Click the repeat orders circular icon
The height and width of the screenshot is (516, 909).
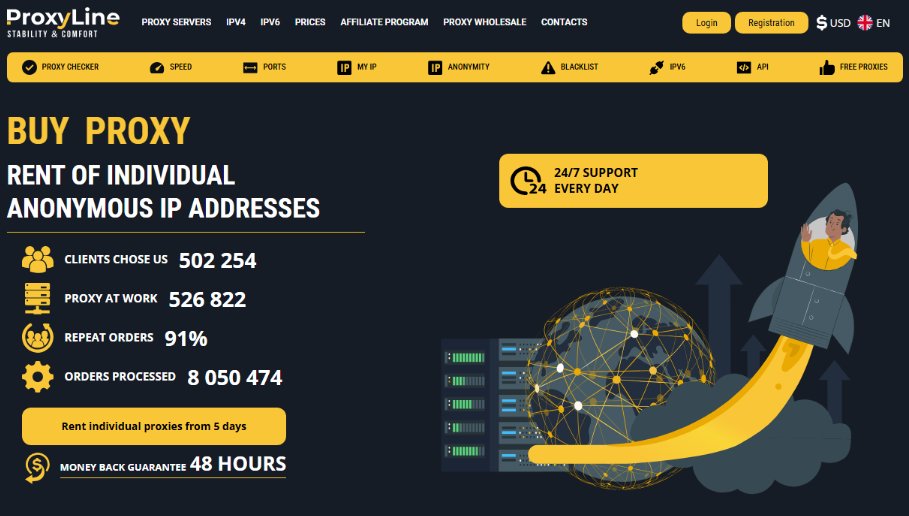[38, 337]
